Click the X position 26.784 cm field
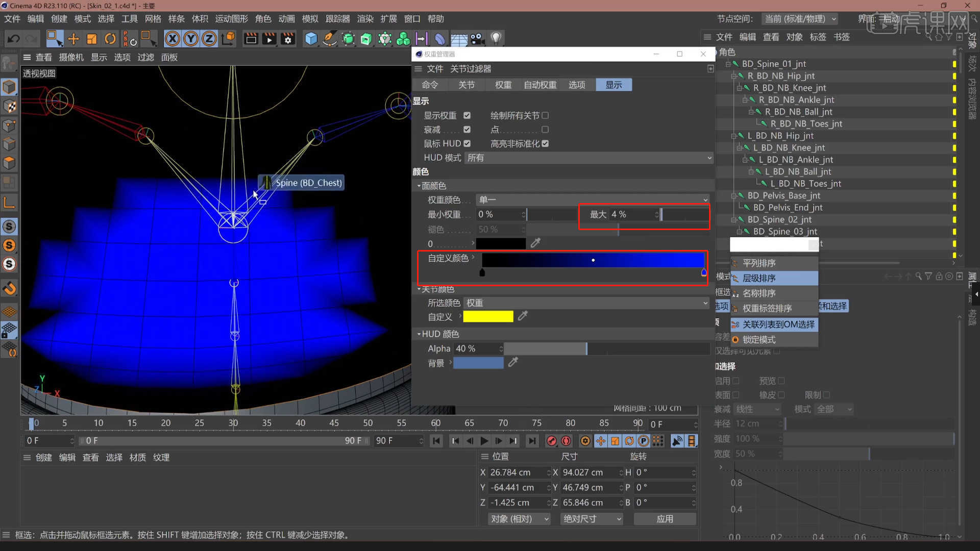 click(x=519, y=473)
